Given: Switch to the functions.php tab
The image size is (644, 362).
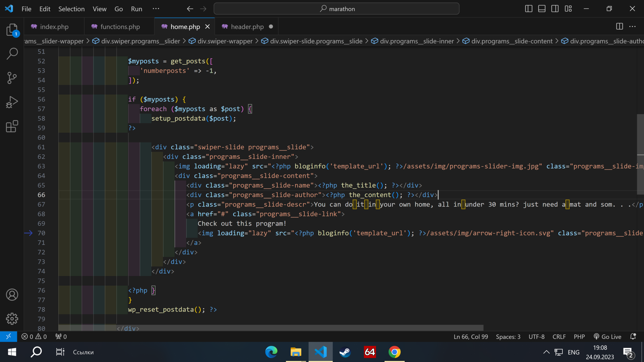Looking at the screenshot, I should point(120,26).
